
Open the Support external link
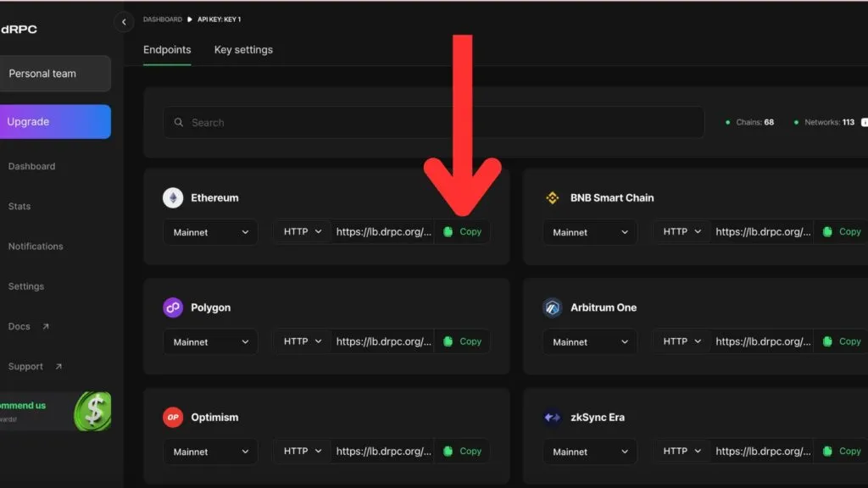coord(35,366)
